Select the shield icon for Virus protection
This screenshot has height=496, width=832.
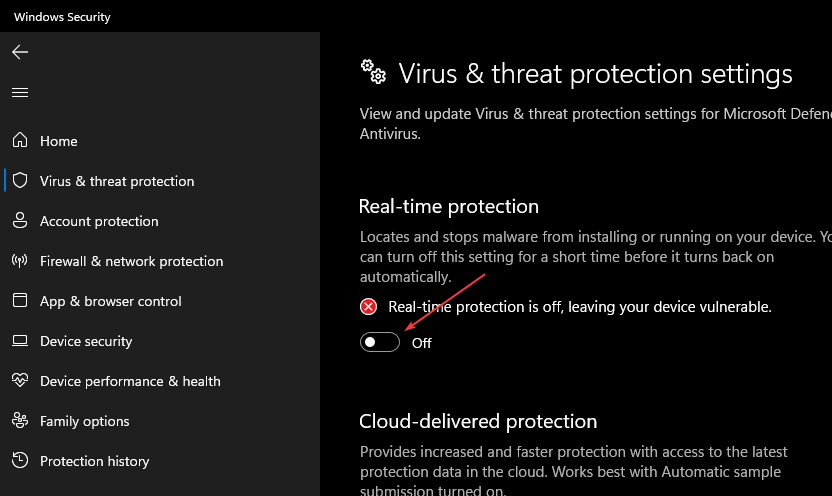pyautogui.click(x=20, y=180)
